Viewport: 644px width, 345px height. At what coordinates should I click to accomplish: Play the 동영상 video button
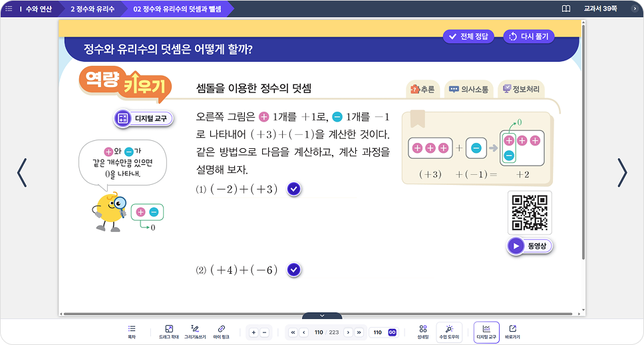pos(530,246)
